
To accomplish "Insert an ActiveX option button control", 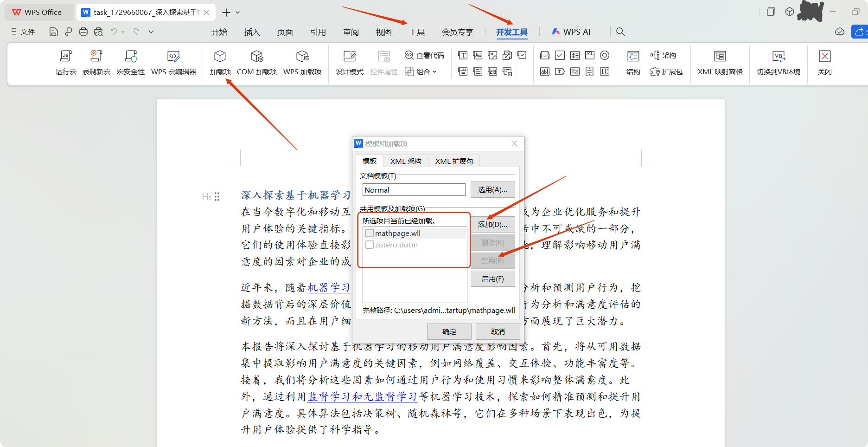I will (605, 55).
